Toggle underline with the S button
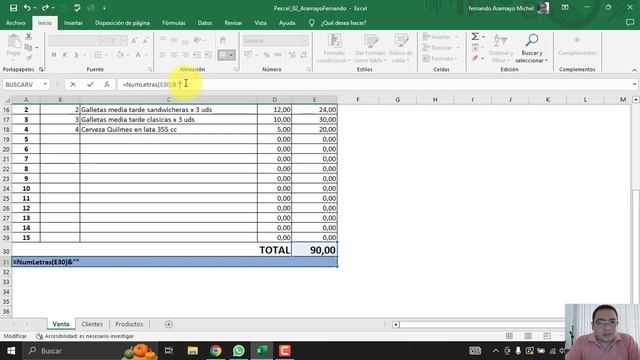640x360 pixels. point(76,55)
